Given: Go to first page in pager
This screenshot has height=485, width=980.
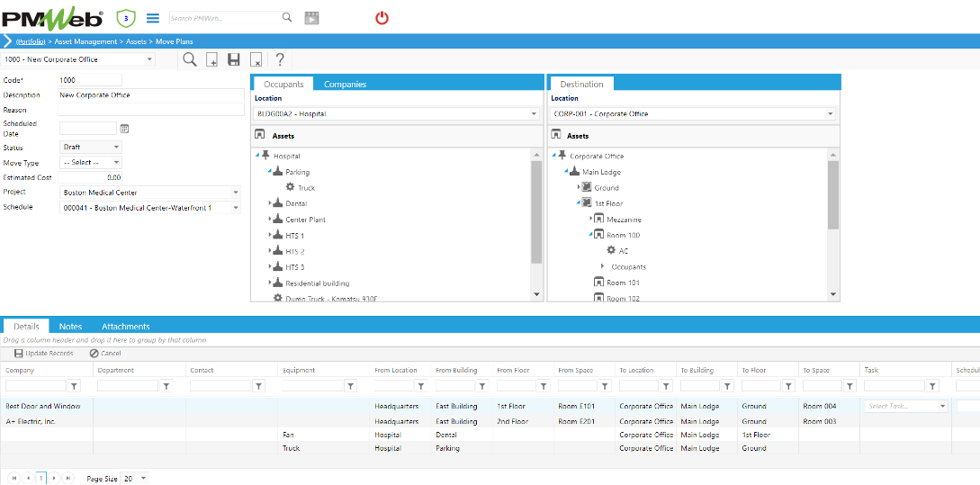Looking at the screenshot, I should click(x=14, y=478).
